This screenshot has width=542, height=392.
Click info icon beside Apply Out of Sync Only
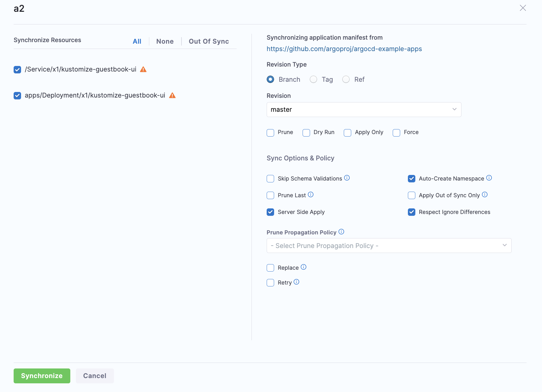(x=485, y=195)
